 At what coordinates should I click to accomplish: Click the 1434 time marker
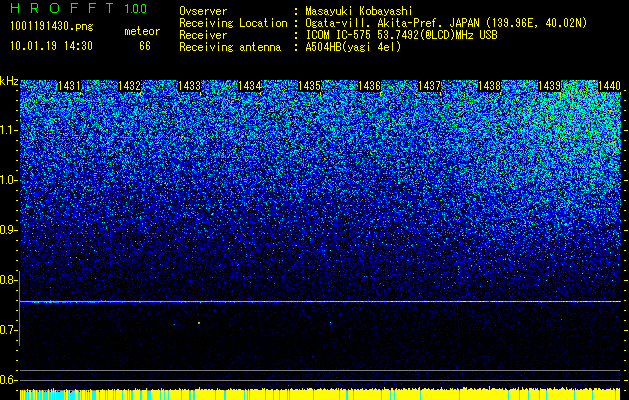250,86
